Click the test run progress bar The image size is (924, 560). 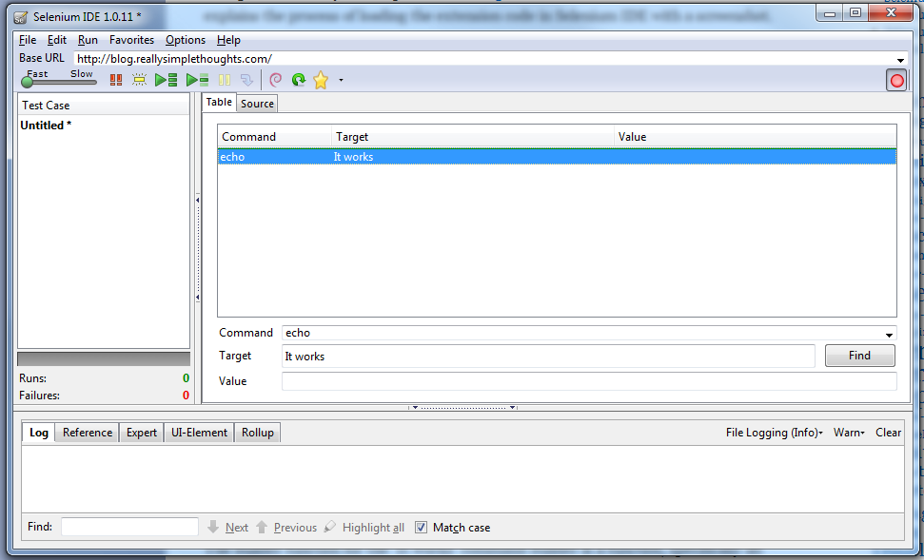[104, 359]
